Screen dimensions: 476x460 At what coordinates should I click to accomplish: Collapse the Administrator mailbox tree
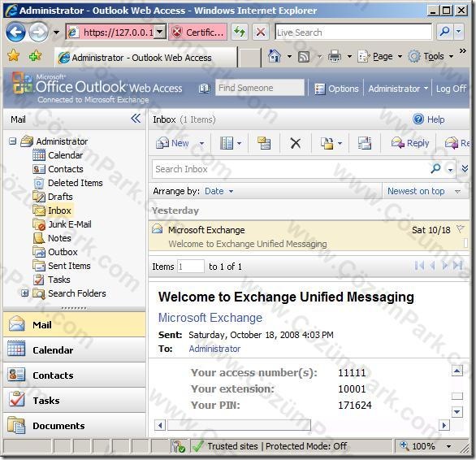(12, 141)
